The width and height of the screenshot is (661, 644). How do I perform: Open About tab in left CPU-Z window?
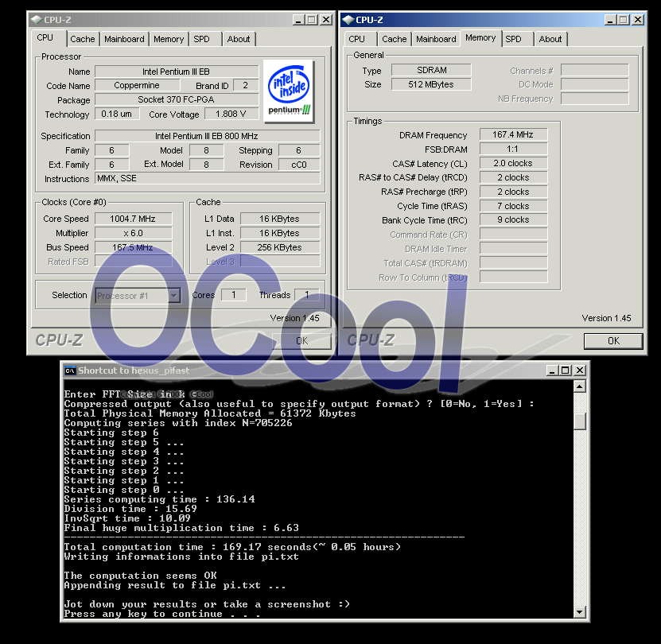click(239, 39)
